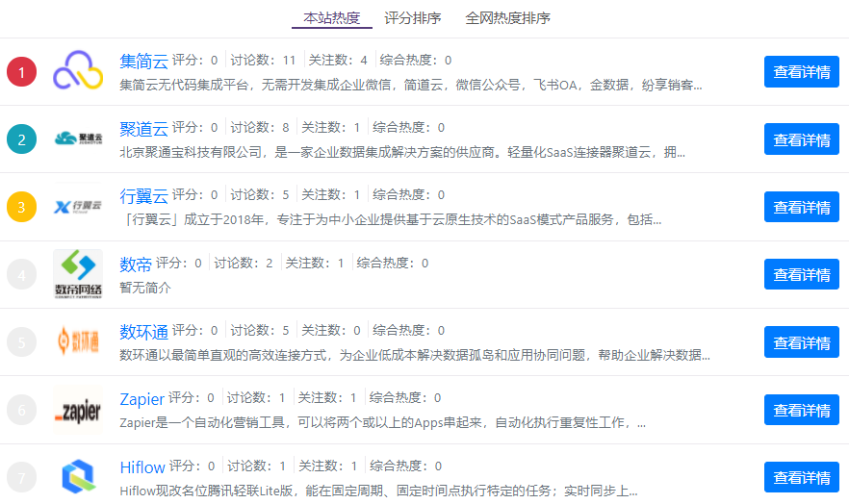Click 讨论数: 8 in 聚道云 row

coord(260,128)
